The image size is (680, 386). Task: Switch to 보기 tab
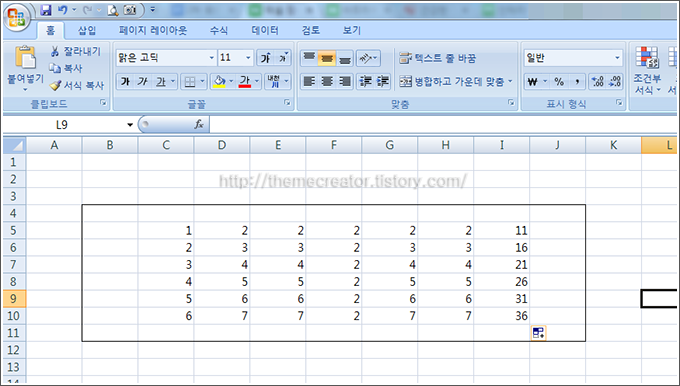point(352,30)
